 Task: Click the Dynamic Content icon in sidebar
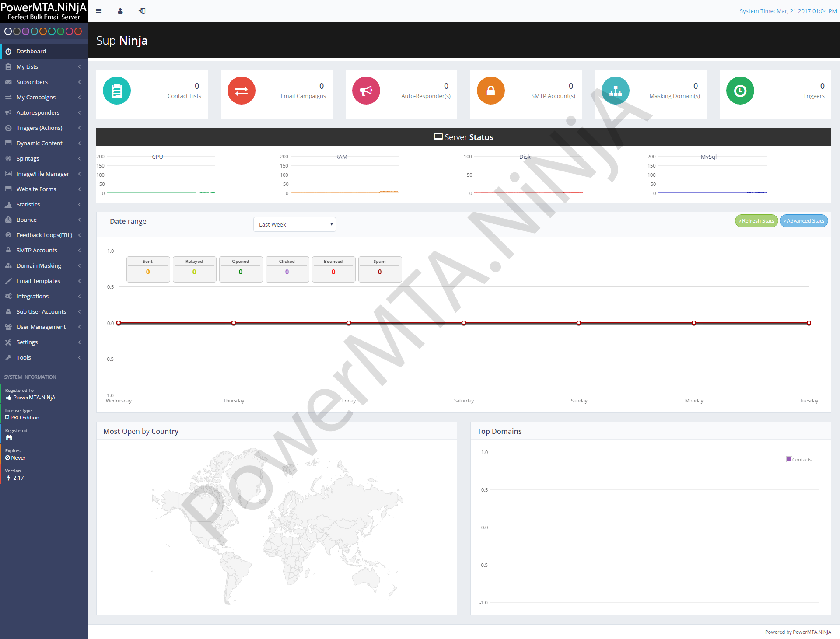(x=8, y=143)
